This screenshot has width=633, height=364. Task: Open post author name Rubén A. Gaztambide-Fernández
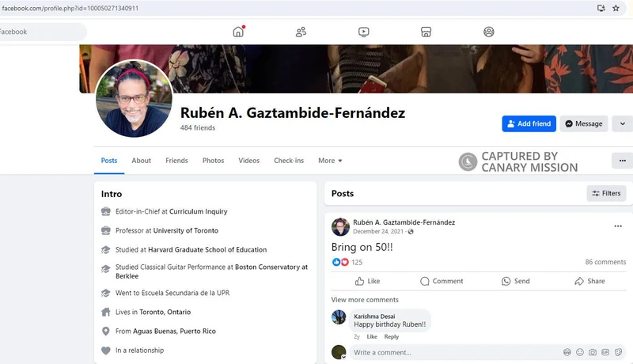click(404, 222)
